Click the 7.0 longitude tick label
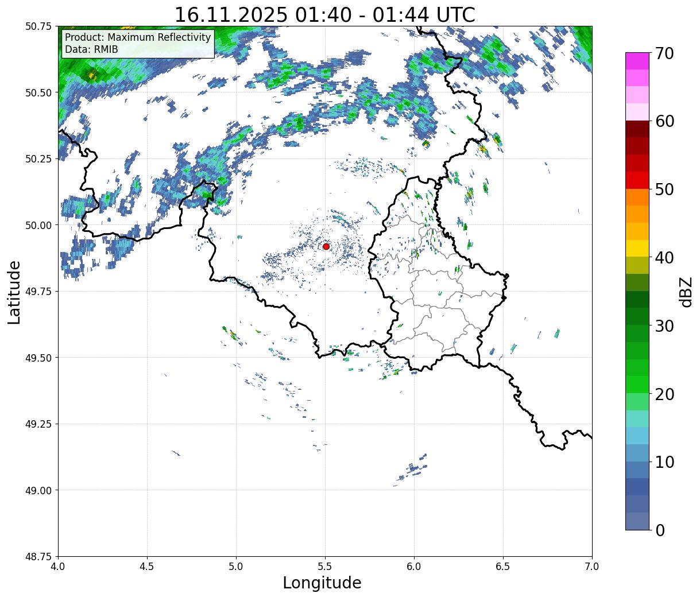Image resolution: width=700 pixels, height=597 pixels. (x=592, y=567)
